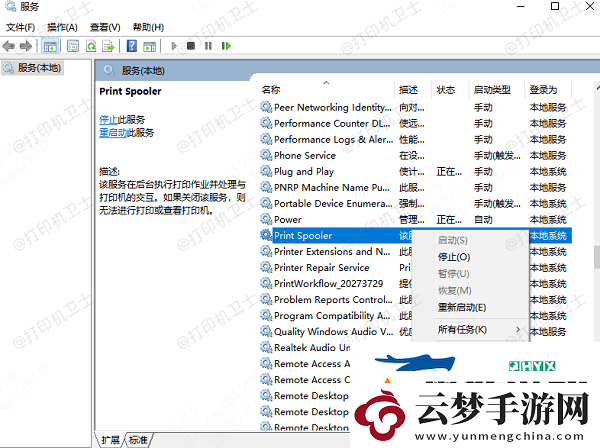Select the Performance Counter DL... service
Viewport: 600px width, 448px height.
[x=416, y=124]
